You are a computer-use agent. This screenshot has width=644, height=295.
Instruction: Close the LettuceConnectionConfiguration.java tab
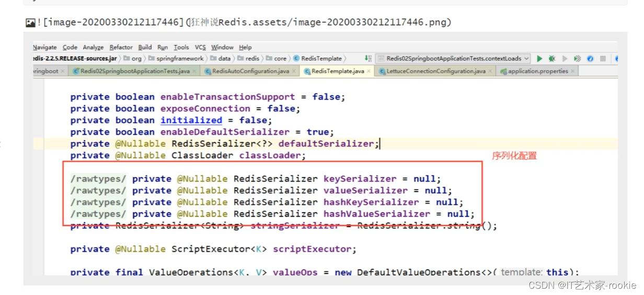tap(490, 71)
